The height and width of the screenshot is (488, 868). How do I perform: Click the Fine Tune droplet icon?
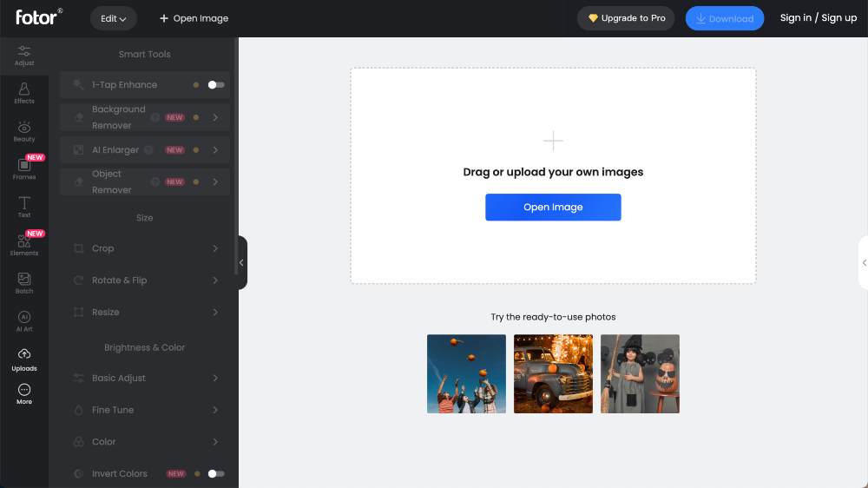pos(79,410)
